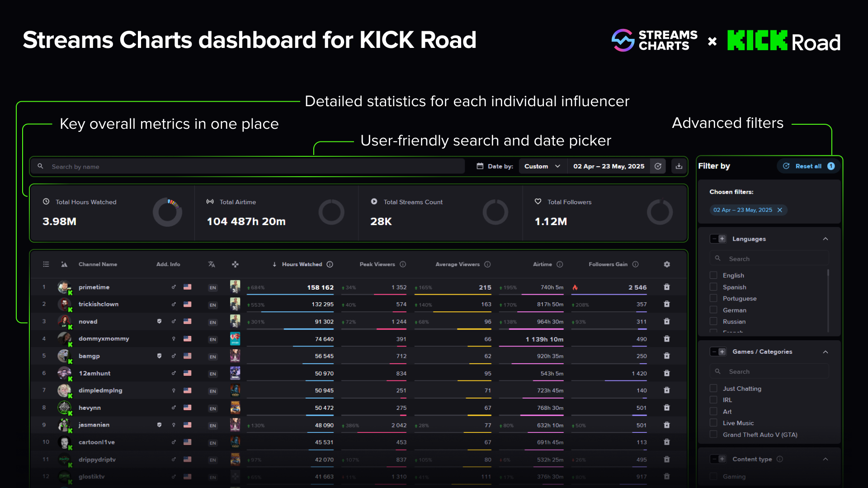This screenshot has height=488, width=868.
Task: Click primetime channel avatar
Action: tap(64, 287)
